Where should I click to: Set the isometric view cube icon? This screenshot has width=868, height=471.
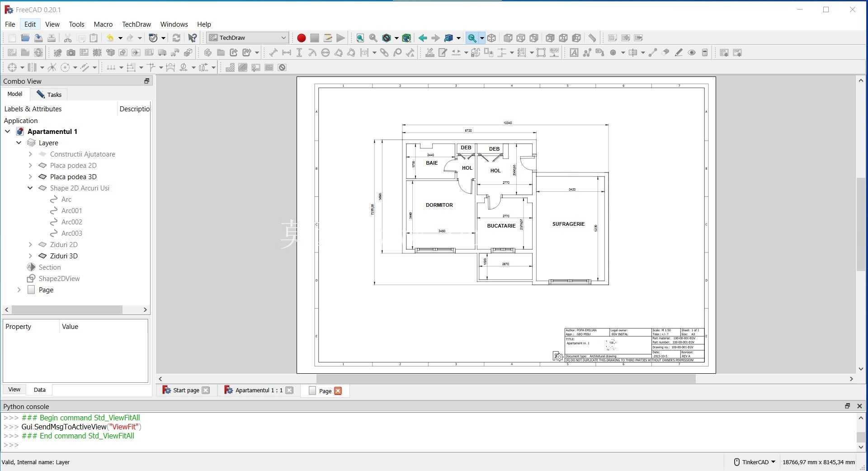pyautogui.click(x=492, y=38)
